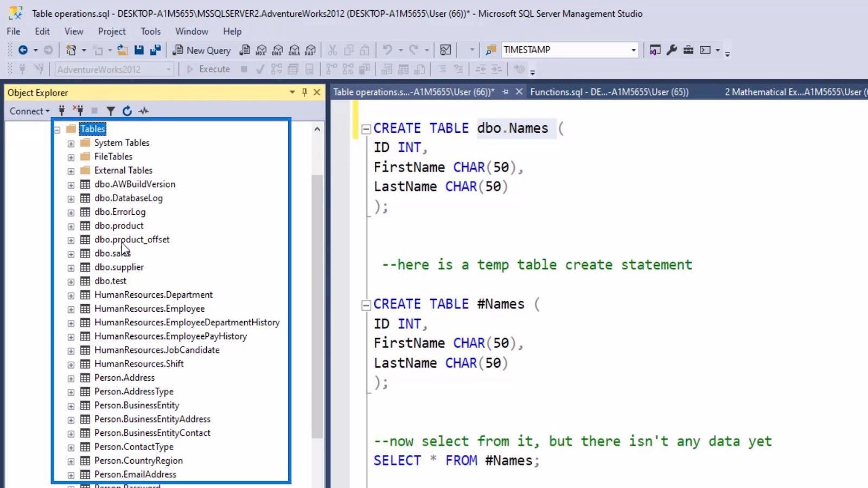Viewport: 868px width, 488px height.
Task: Select the HumanResources.Department table
Action: 154,295
